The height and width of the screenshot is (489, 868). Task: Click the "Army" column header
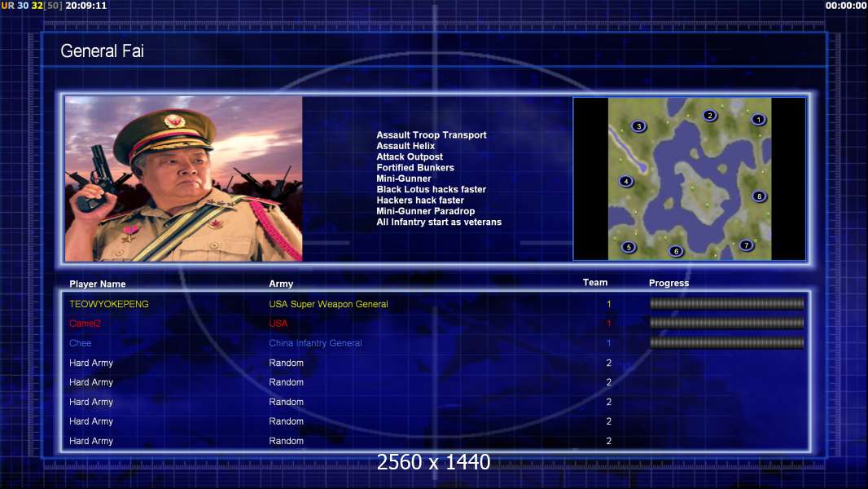point(281,284)
